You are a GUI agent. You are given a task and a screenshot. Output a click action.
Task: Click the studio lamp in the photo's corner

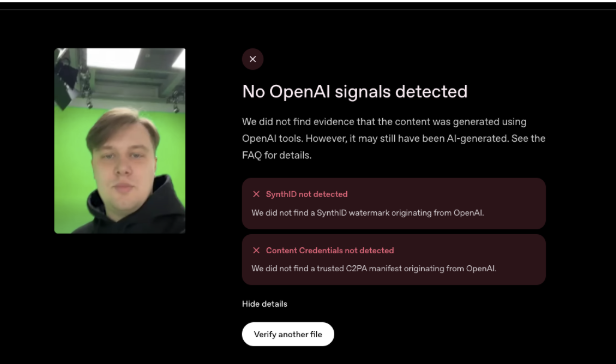[66, 84]
